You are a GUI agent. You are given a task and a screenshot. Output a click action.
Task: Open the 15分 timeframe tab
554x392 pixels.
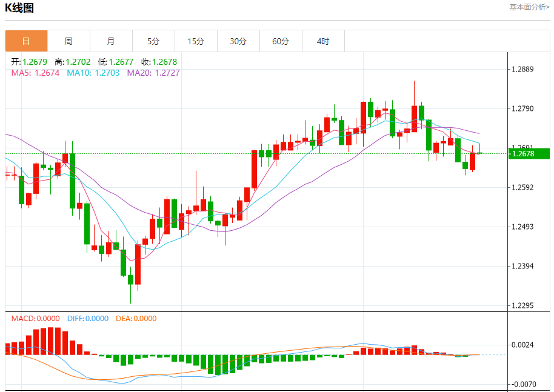point(196,41)
